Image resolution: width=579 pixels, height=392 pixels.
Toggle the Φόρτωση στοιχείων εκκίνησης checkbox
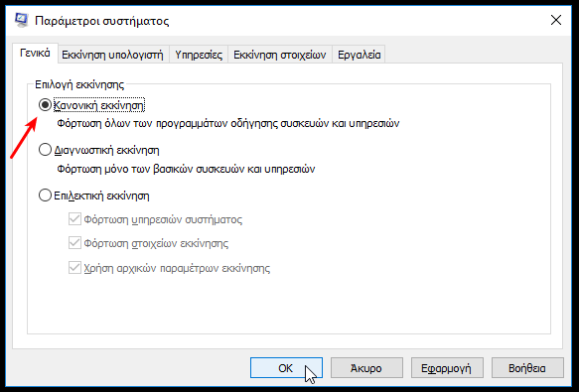pyautogui.click(x=74, y=243)
